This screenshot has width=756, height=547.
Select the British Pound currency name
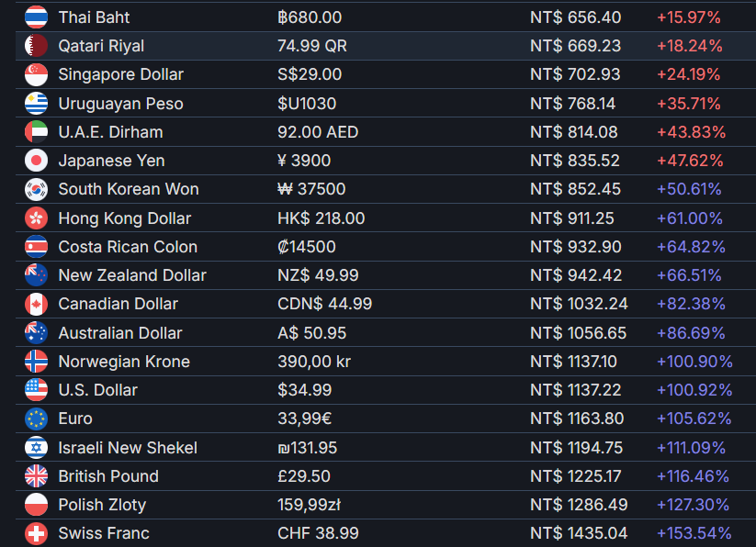tap(108, 476)
